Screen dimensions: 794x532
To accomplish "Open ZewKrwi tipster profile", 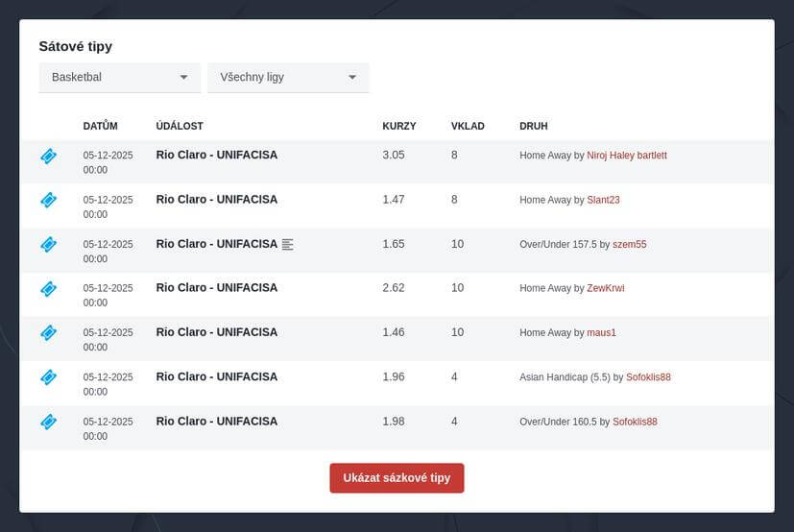I will pos(605,288).
